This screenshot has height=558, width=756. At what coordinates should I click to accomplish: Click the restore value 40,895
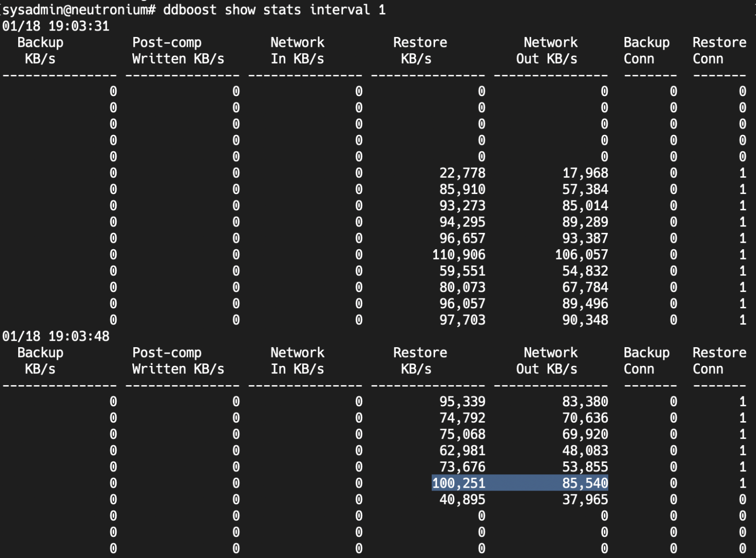click(x=462, y=499)
